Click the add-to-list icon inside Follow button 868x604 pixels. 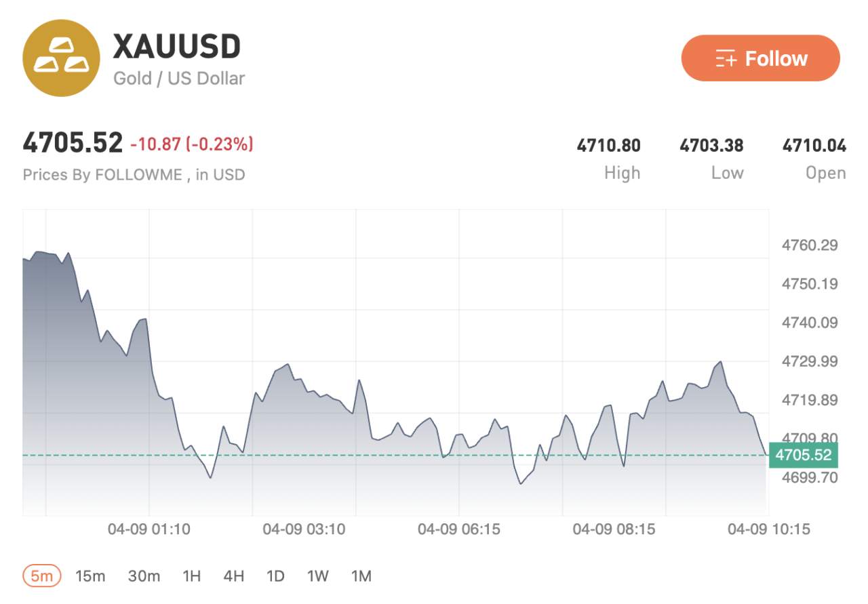coord(726,58)
